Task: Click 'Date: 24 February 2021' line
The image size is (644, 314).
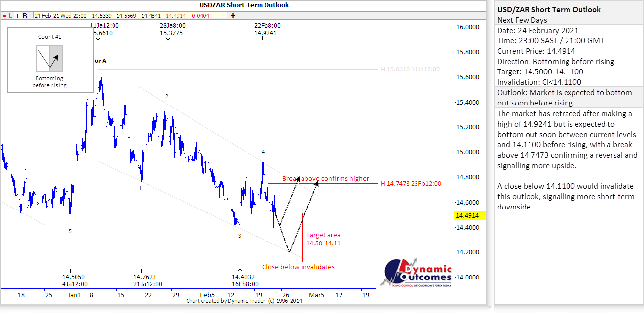Action: point(538,31)
